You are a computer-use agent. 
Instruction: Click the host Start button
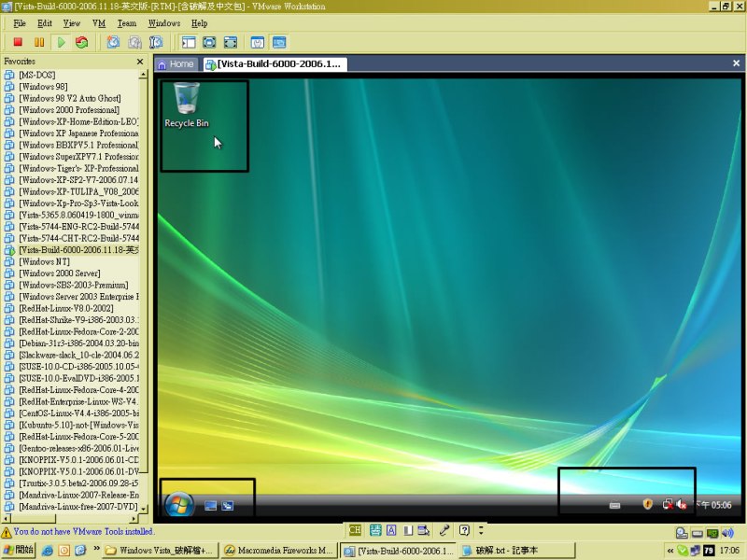[18, 550]
